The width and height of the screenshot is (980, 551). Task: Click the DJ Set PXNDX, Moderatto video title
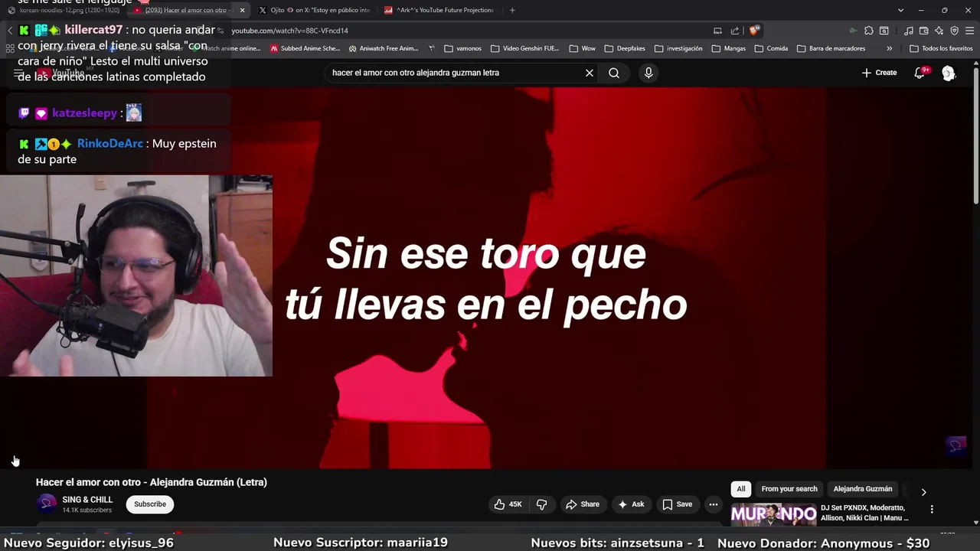864,513
